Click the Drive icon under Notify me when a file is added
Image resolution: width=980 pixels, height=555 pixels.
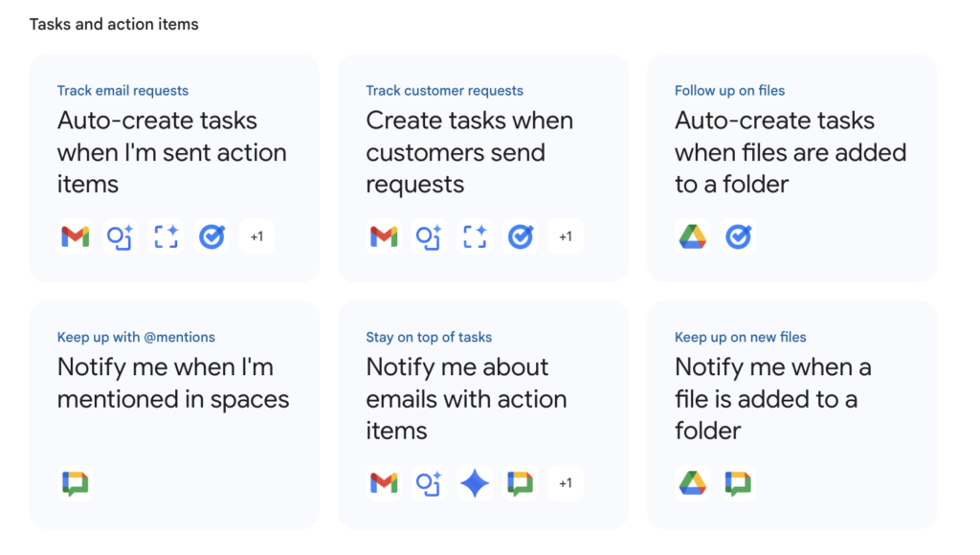pyautogui.click(x=692, y=483)
